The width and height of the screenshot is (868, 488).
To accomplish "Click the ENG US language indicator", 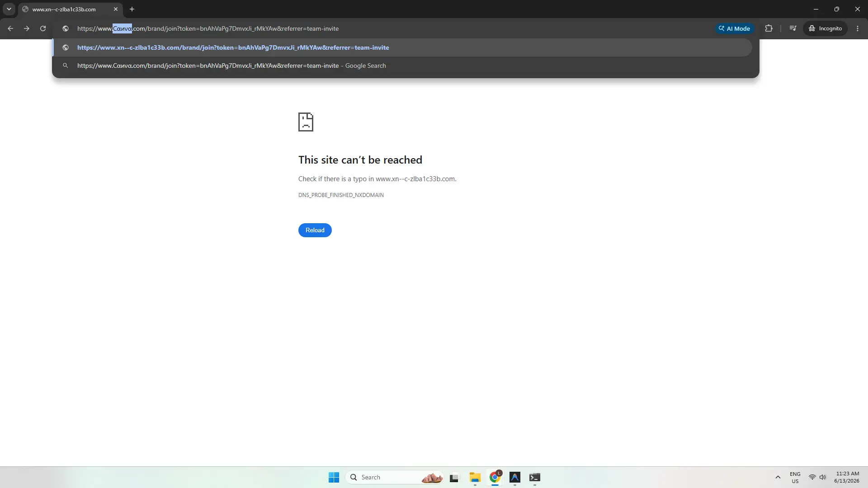I will tap(795, 477).
